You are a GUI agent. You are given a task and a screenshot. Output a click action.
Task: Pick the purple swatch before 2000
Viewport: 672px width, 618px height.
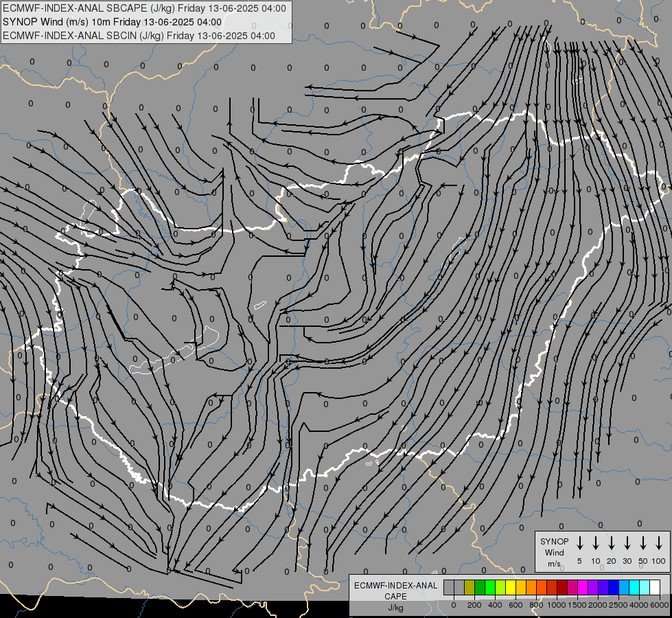(593, 587)
